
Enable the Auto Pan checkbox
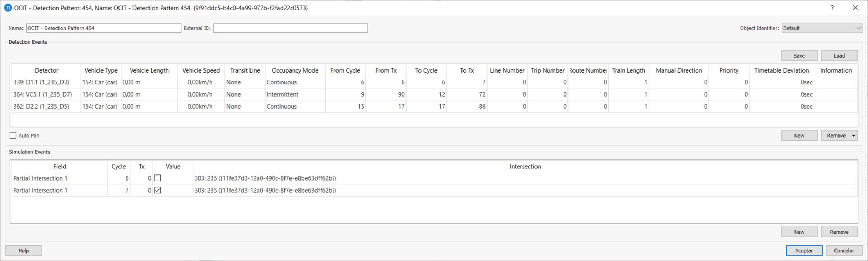[x=13, y=136]
